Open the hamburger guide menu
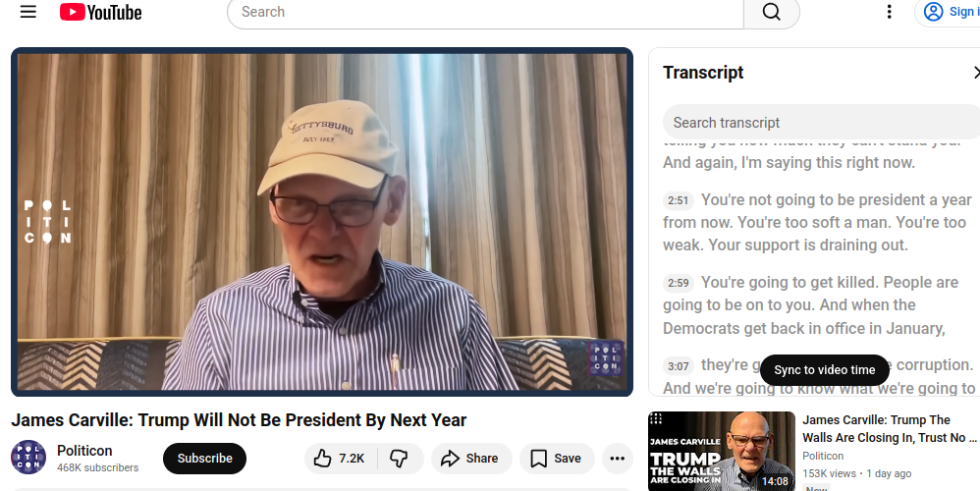This screenshot has width=980, height=491. point(28,12)
